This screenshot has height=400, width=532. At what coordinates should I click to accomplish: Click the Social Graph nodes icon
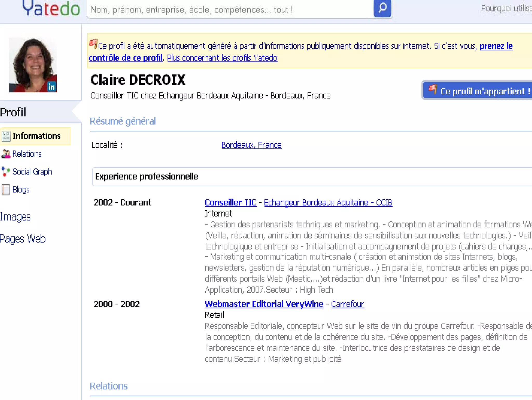(6, 172)
